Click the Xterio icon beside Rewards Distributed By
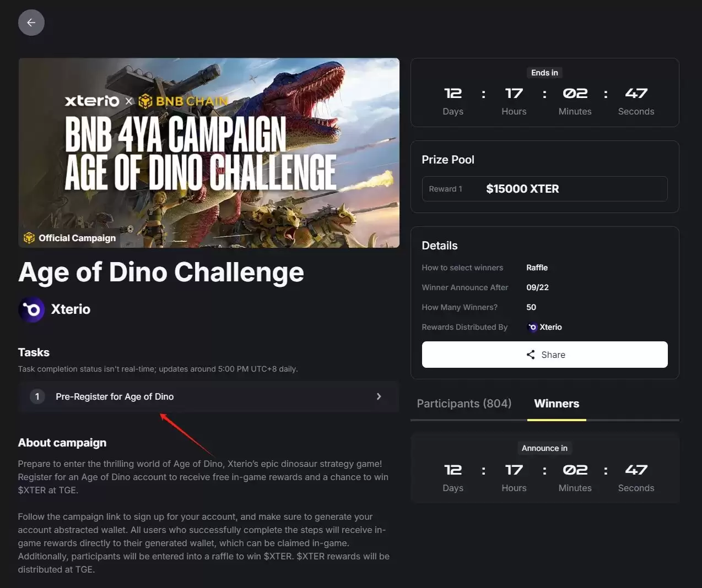The width and height of the screenshot is (702, 588). pos(531,327)
